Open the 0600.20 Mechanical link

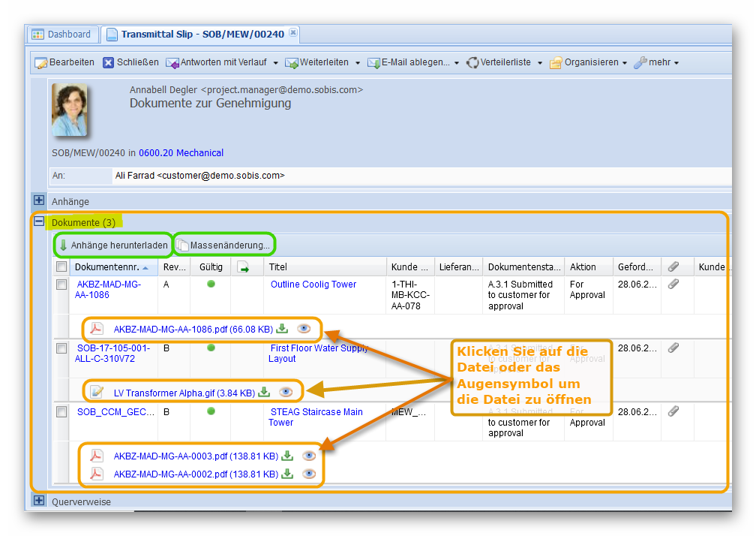click(x=181, y=153)
